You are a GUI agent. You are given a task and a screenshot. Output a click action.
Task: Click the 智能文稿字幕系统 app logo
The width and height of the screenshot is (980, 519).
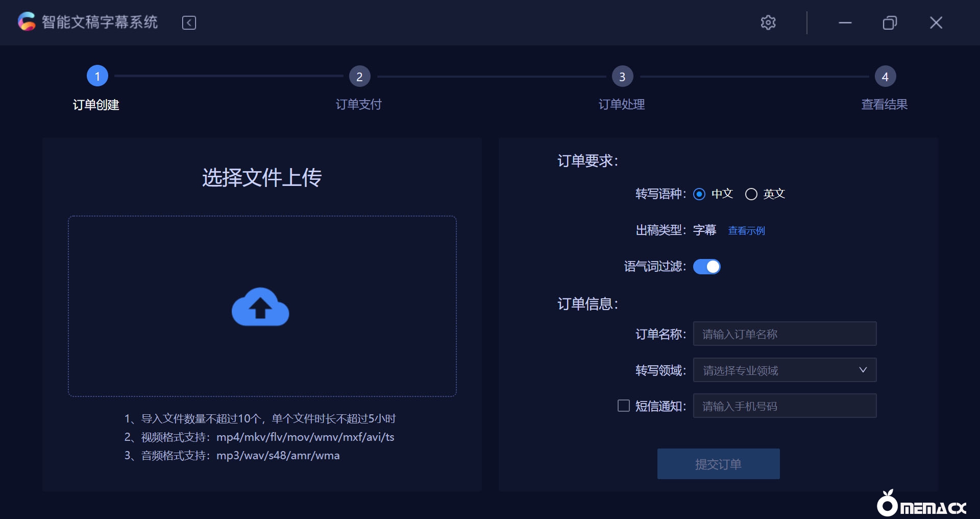pyautogui.click(x=27, y=22)
